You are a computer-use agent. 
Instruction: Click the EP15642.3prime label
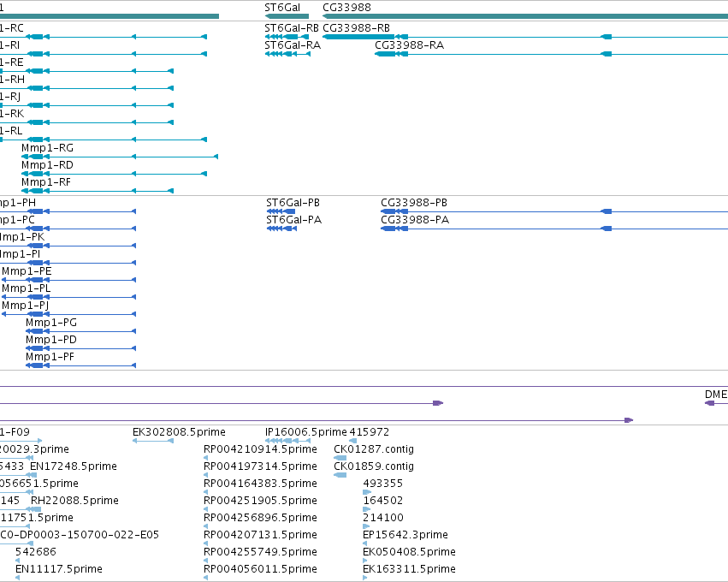[x=405, y=535]
